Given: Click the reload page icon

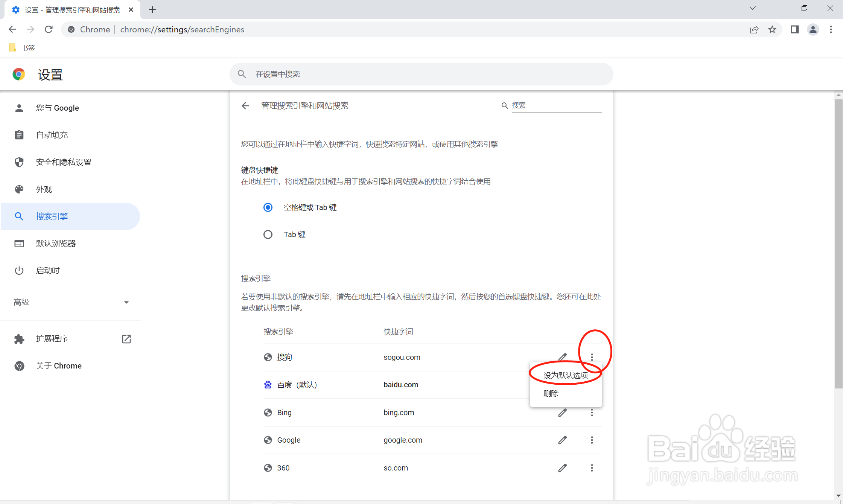Looking at the screenshot, I should click(49, 29).
